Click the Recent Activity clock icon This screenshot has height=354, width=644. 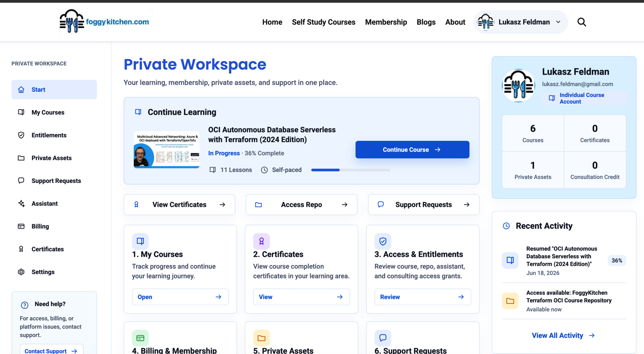click(506, 226)
